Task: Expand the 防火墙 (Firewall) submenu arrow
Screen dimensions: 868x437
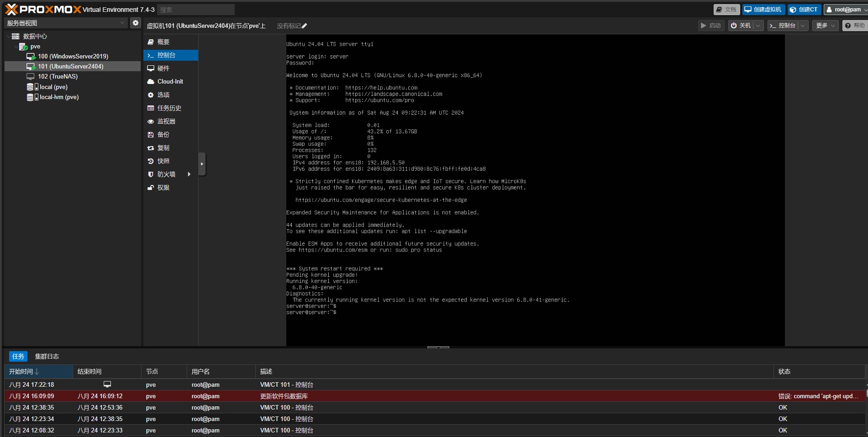Action: point(189,174)
